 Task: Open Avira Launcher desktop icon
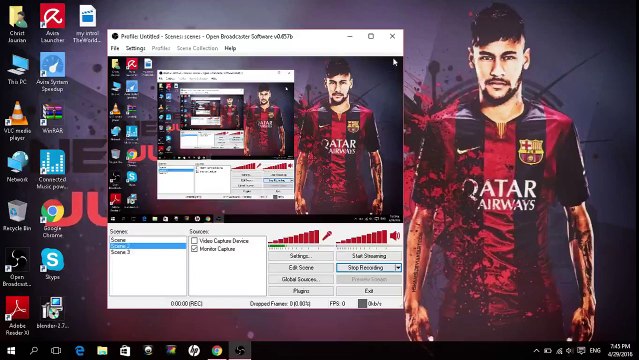[x=52, y=23]
